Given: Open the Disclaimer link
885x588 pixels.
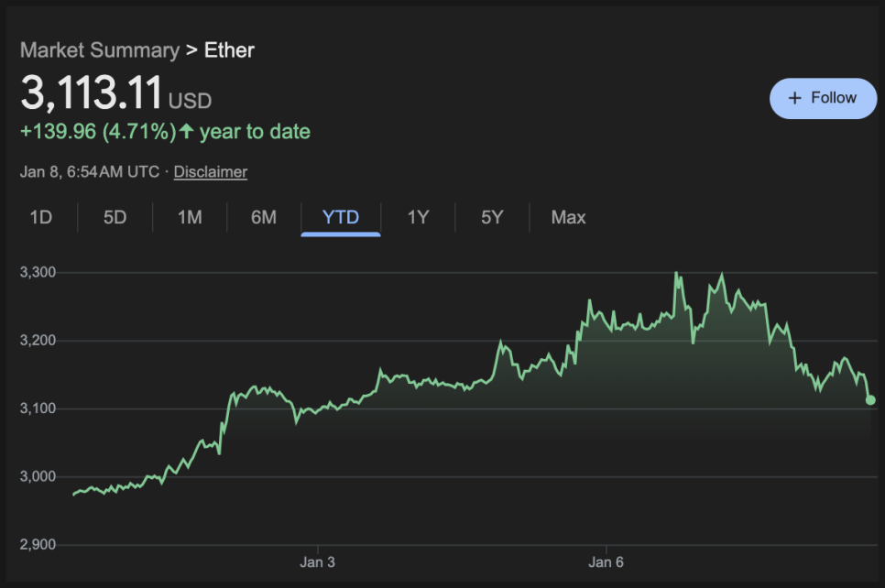Looking at the screenshot, I should click(211, 171).
